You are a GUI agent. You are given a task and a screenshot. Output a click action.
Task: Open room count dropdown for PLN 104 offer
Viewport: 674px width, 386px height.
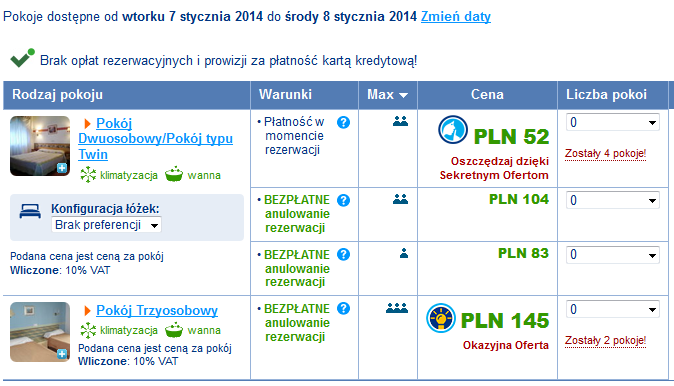(x=613, y=200)
